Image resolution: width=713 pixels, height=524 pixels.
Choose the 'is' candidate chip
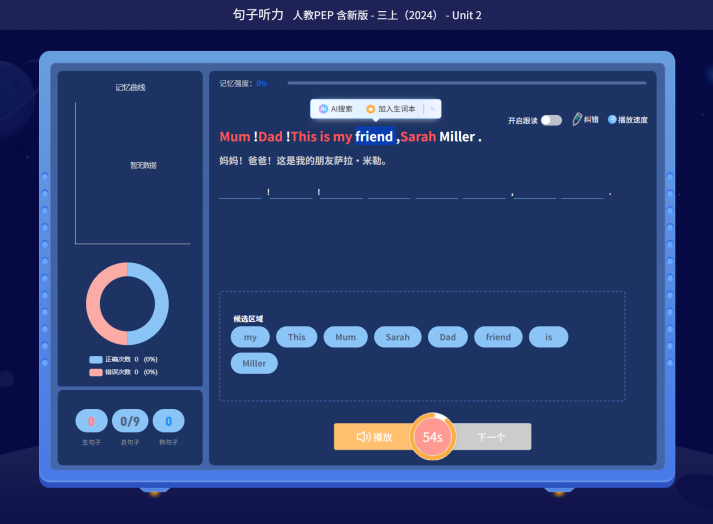pyautogui.click(x=548, y=337)
